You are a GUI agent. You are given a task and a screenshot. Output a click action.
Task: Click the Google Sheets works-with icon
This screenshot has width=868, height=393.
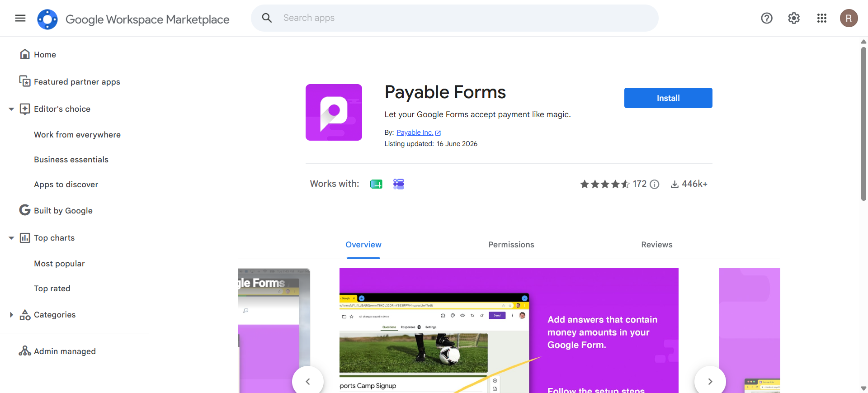(x=376, y=184)
